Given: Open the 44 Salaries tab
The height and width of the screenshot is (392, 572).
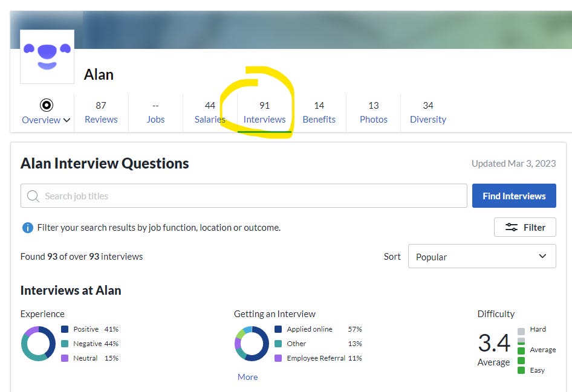Looking at the screenshot, I should [210, 112].
